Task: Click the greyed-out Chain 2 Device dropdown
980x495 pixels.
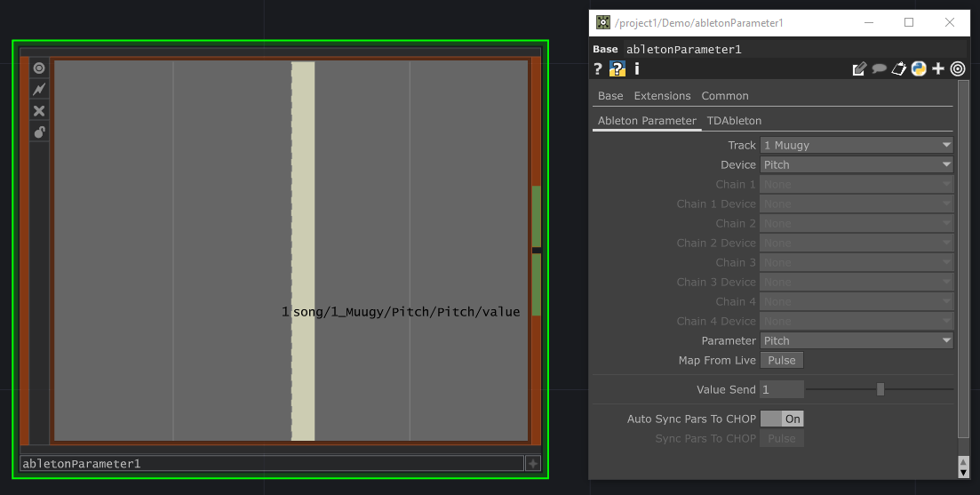Action: [857, 243]
